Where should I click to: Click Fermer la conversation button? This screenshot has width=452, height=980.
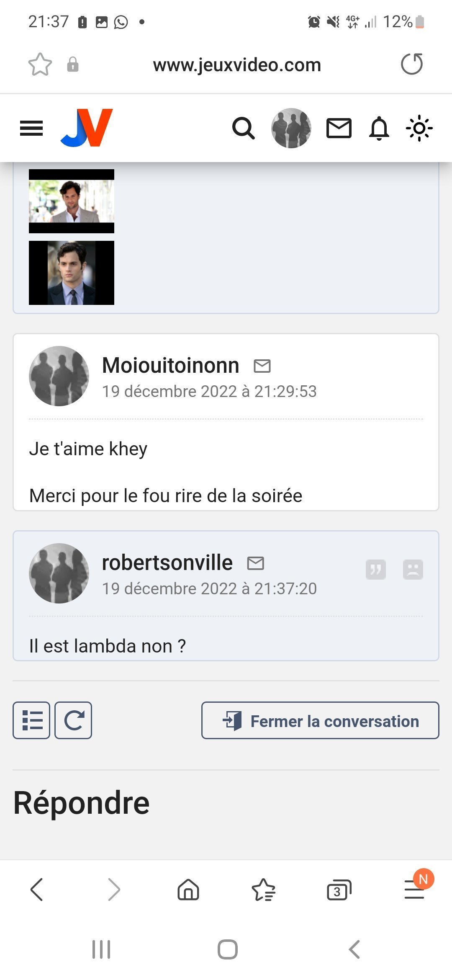[320, 720]
